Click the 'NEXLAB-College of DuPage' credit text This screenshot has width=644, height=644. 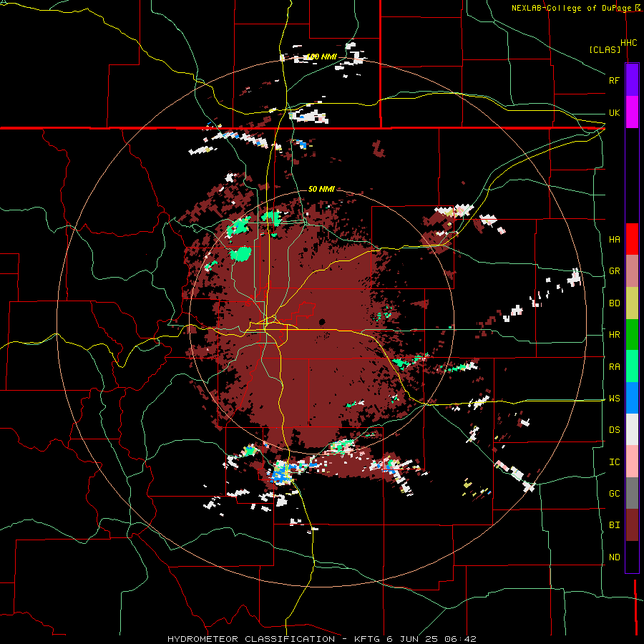571,8
